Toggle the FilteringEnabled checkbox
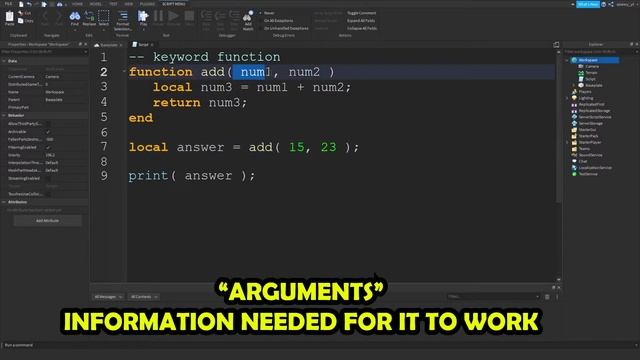This screenshot has width=640, height=360. coord(48,147)
